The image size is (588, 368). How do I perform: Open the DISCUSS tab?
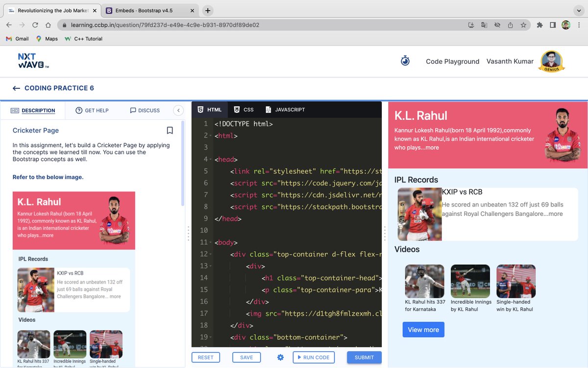145,110
